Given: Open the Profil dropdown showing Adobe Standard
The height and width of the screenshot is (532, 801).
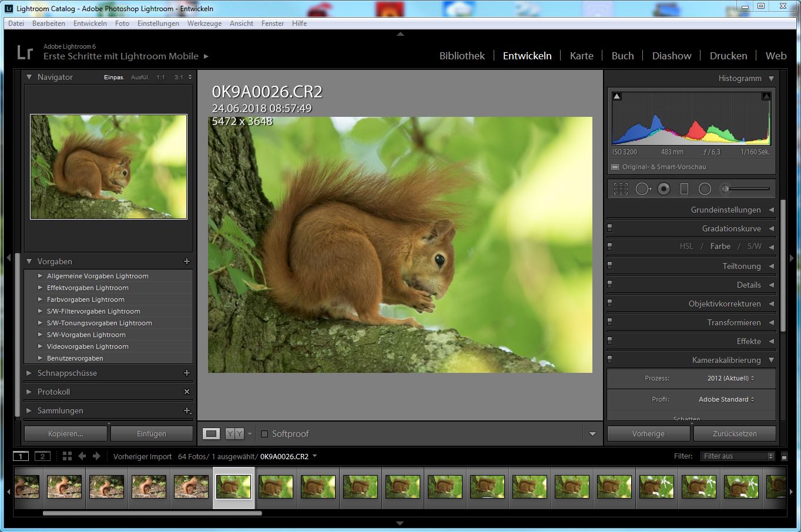Looking at the screenshot, I should tap(726, 399).
